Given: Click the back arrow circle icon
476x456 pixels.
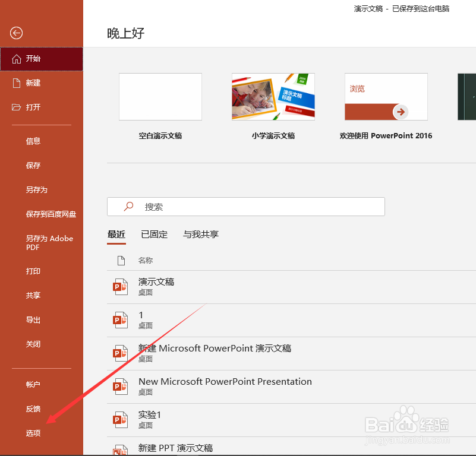Looking at the screenshot, I should point(16,33).
